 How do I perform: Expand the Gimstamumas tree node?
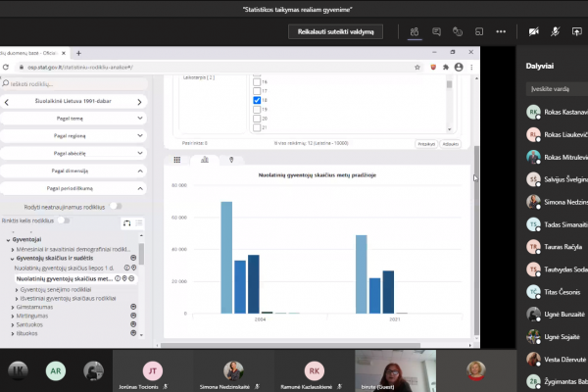pos(13,307)
